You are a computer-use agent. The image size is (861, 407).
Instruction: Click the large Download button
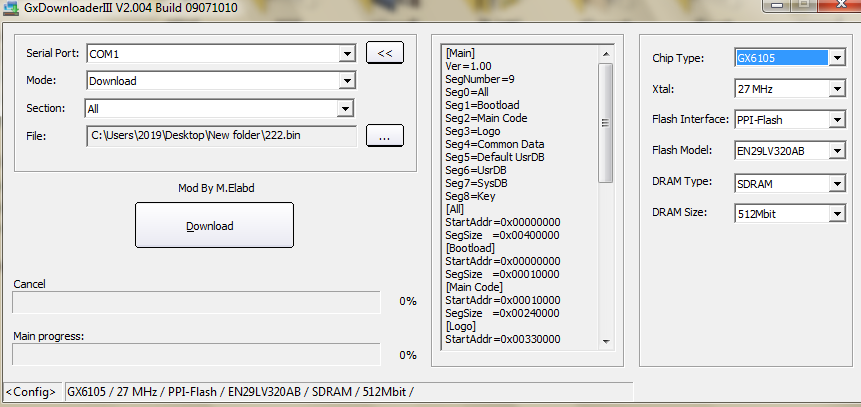(214, 225)
